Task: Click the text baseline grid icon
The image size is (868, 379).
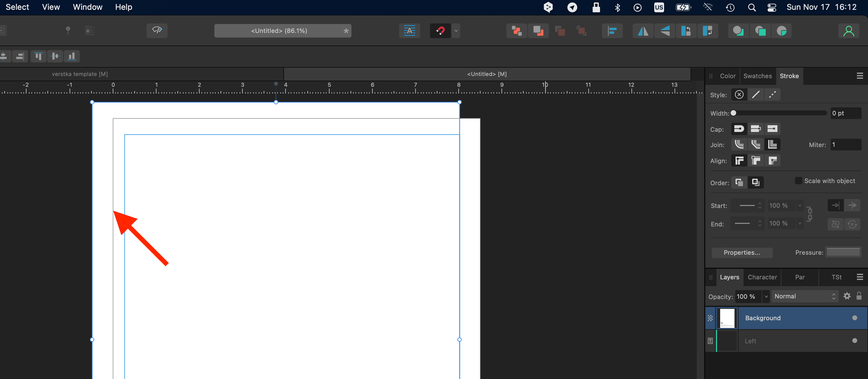Action: [x=409, y=31]
